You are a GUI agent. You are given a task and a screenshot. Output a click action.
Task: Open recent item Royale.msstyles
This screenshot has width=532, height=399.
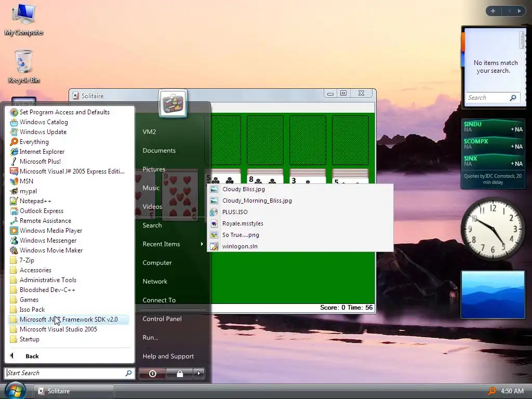300,223
